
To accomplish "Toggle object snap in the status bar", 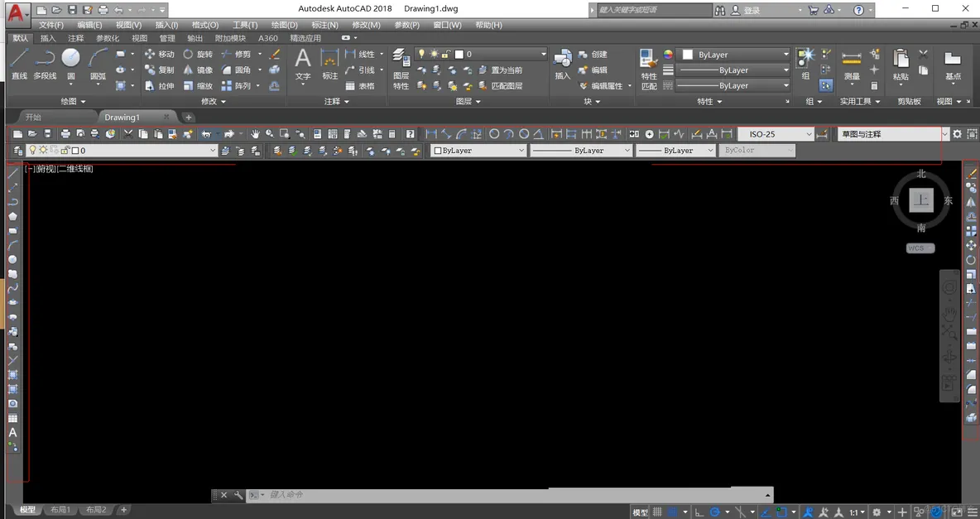I will pyautogui.click(x=781, y=512).
